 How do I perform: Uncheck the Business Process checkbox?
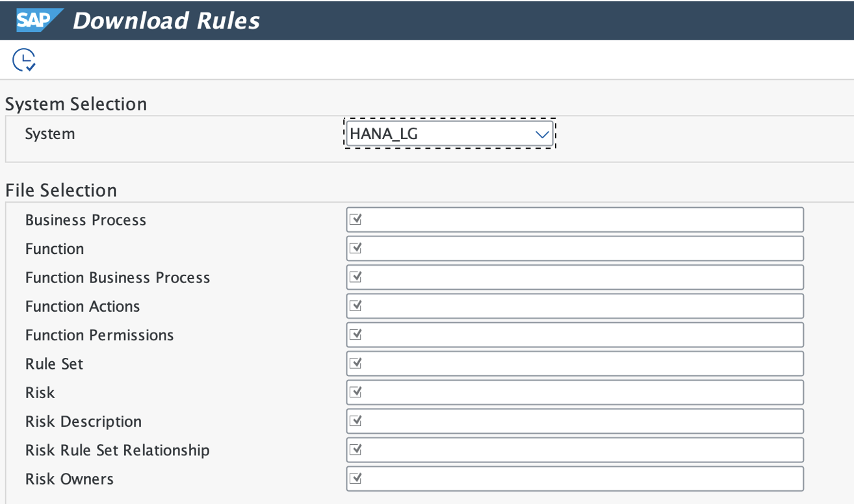(355, 219)
